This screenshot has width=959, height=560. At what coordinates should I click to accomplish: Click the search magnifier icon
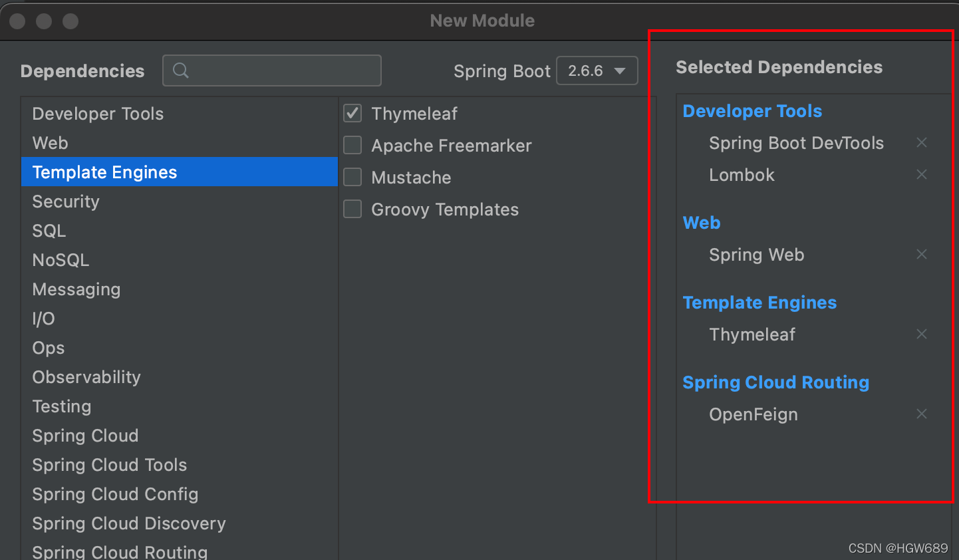181,70
